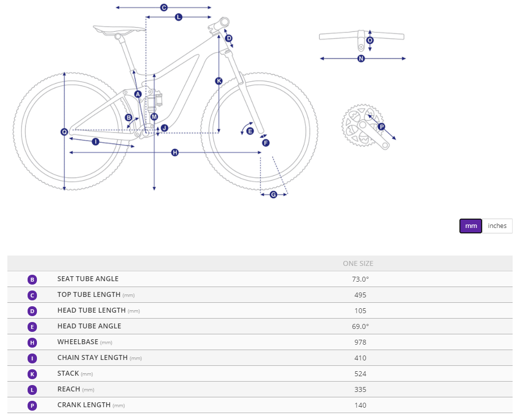Click the C icon beside Top Tube Length
Viewport: 520px width, 420px height.
point(32,295)
